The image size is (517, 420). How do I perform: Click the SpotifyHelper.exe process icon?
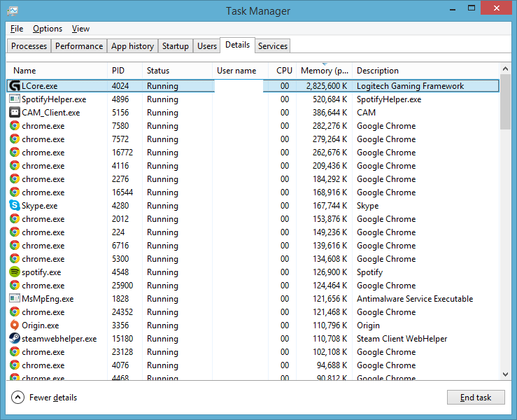pyautogui.click(x=15, y=99)
